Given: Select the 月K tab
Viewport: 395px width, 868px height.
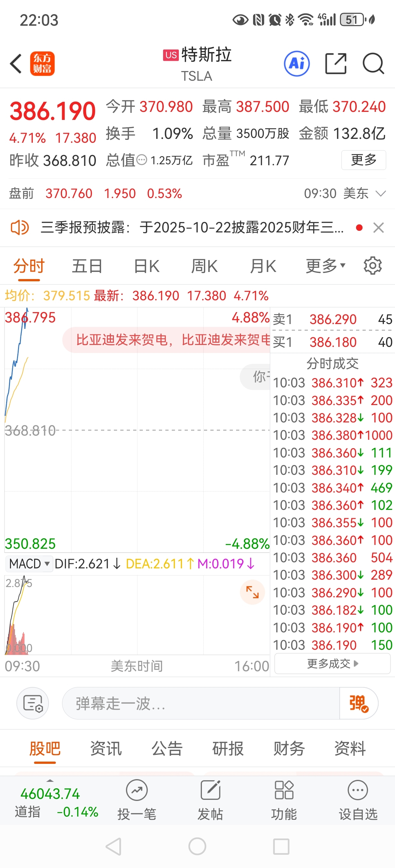Looking at the screenshot, I should [x=263, y=266].
